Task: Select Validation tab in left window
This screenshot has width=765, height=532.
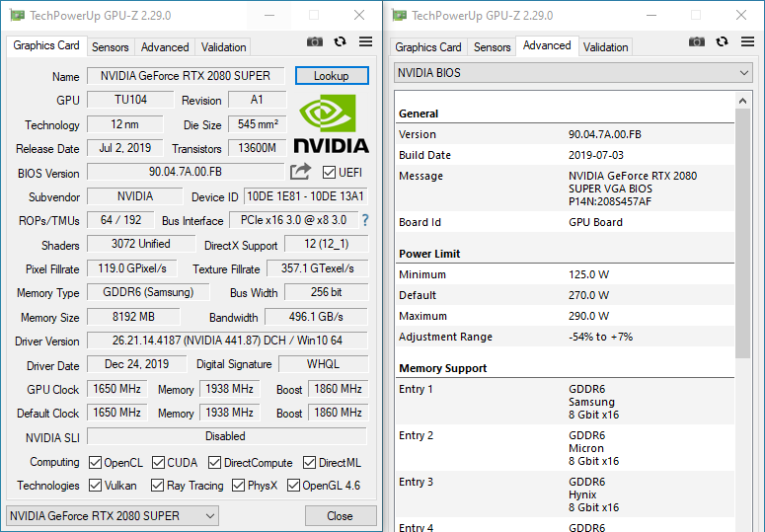Action: pos(223,47)
